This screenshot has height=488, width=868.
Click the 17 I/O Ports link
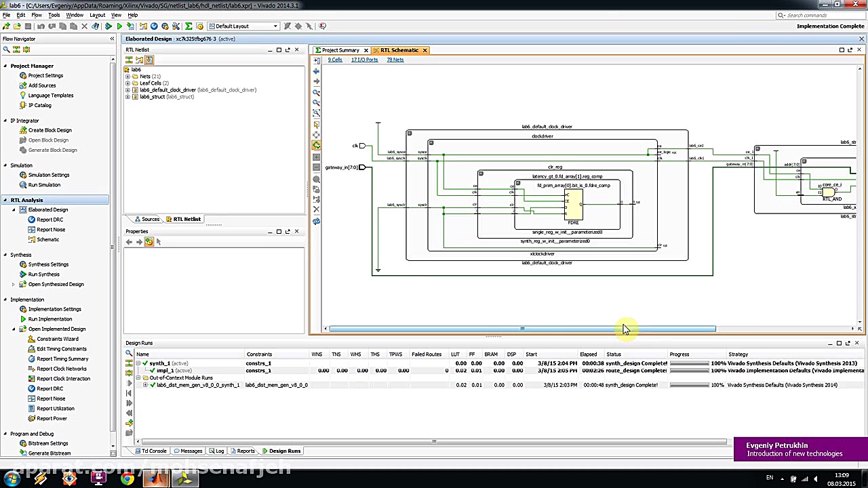(364, 60)
